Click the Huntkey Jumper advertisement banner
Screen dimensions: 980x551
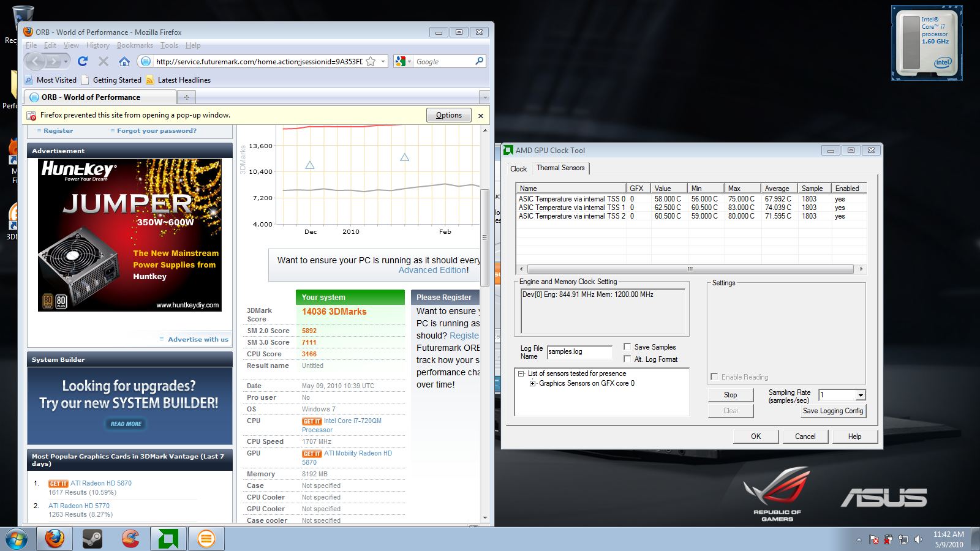tap(130, 235)
